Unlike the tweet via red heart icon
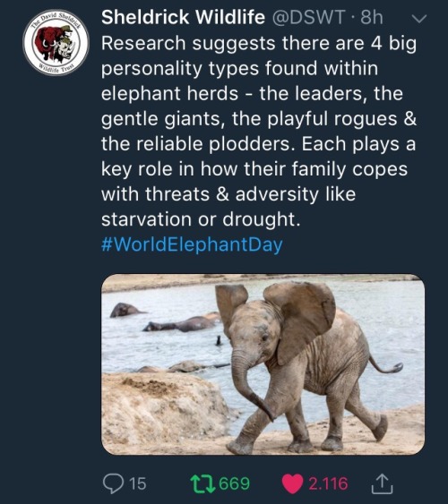Viewport: 448px width, 504px height. pos(292,483)
